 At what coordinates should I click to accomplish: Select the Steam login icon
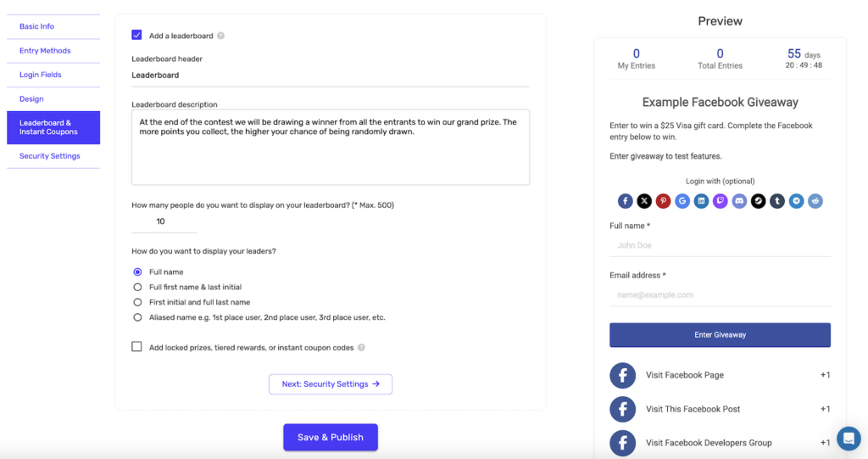coord(758,201)
